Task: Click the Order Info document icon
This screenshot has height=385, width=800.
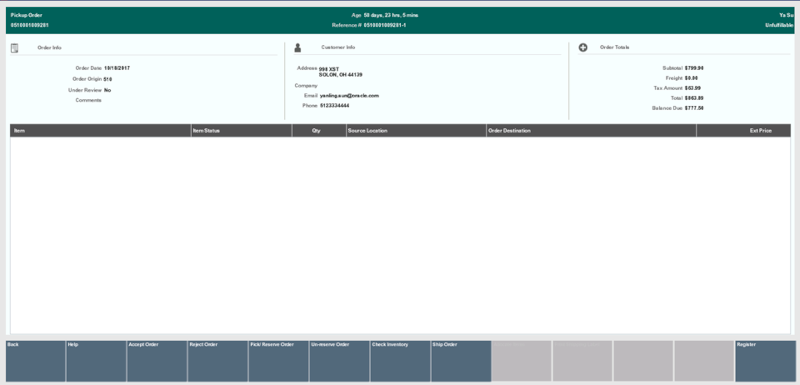Action: coord(14,48)
